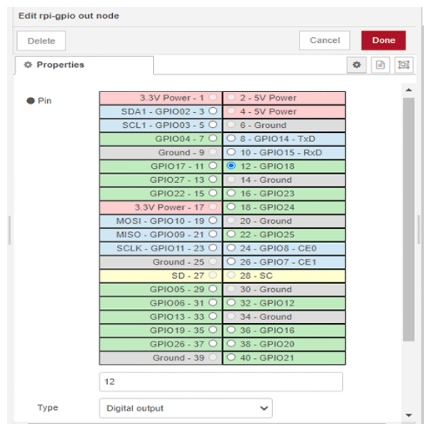Screen dimensions: 436x436
Task: Select pin 40 GPIO21 radio button
Action: click(x=231, y=357)
